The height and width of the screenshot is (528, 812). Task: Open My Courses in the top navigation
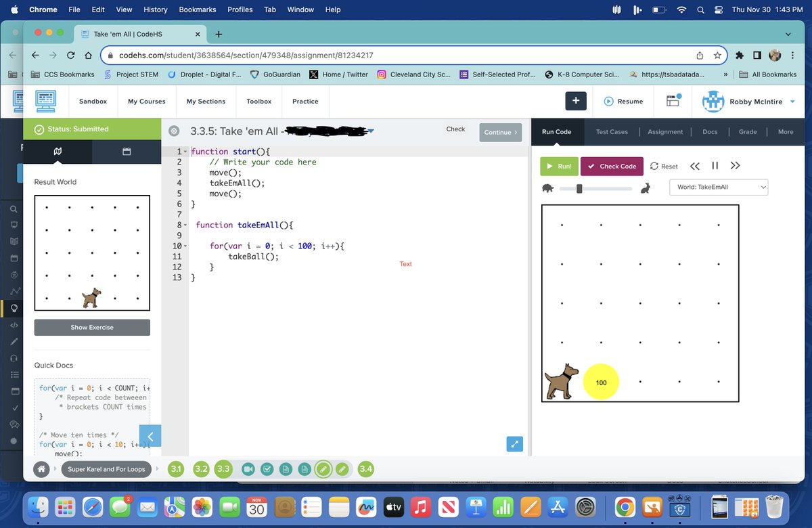point(147,102)
